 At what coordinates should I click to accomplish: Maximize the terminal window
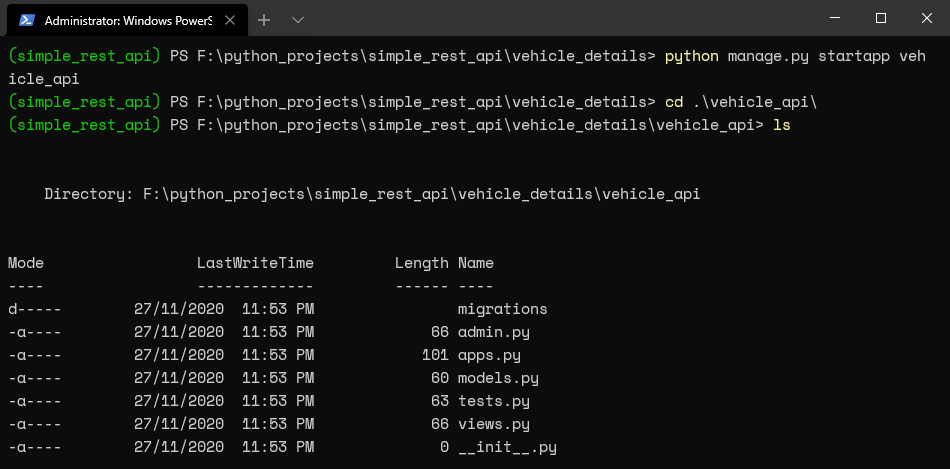(881, 18)
